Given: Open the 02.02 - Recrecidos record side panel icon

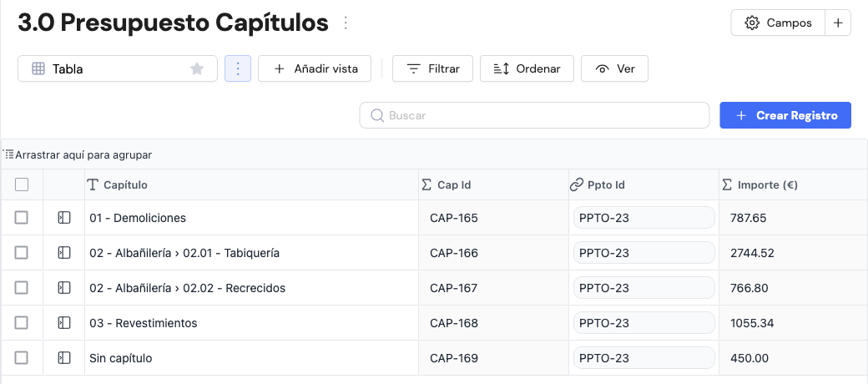Looking at the screenshot, I should tap(64, 288).
